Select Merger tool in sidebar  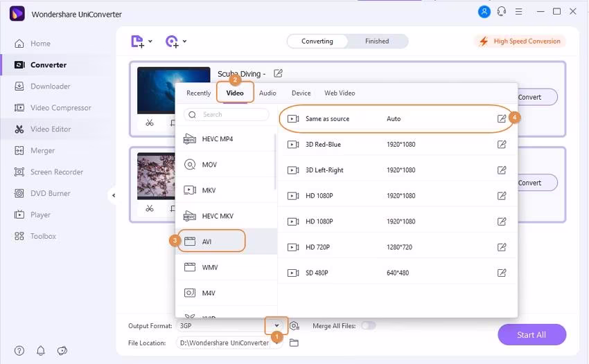pyautogui.click(x=35, y=150)
